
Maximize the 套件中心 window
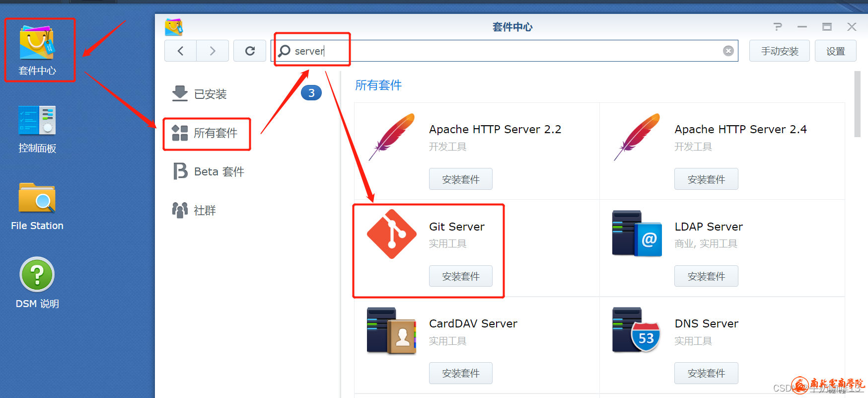point(827,27)
